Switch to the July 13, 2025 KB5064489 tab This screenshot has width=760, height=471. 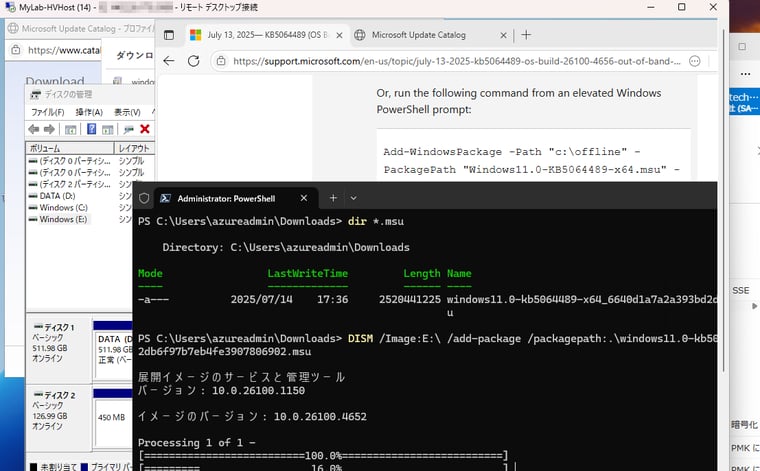tap(267, 35)
